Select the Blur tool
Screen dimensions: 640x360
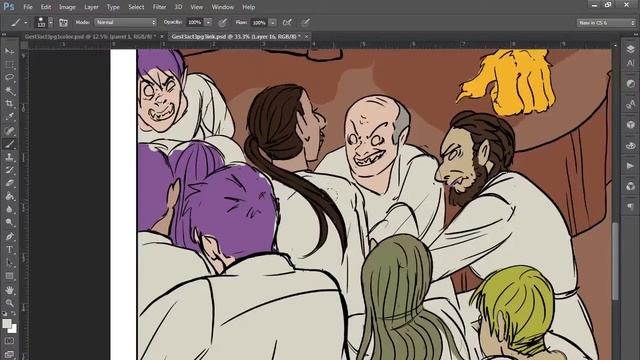click(x=9, y=210)
